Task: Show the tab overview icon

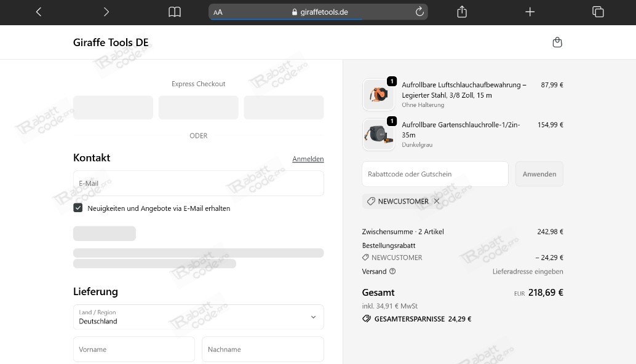Action: coord(598,12)
